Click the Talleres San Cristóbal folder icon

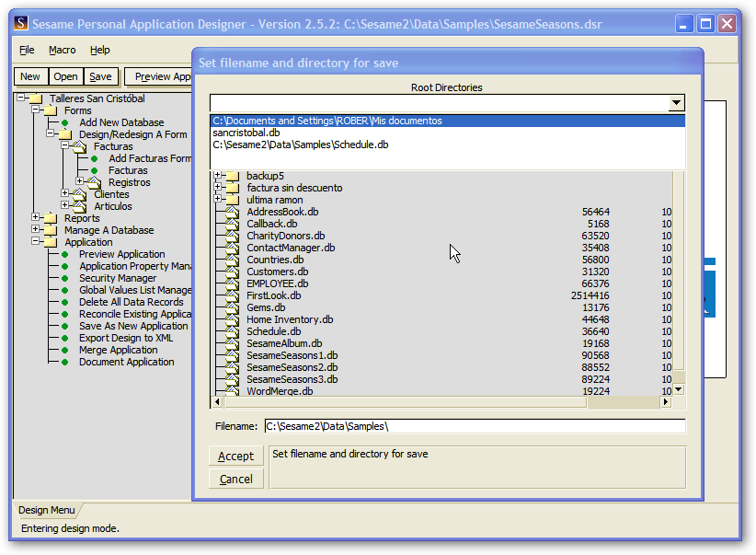tap(36, 98)
